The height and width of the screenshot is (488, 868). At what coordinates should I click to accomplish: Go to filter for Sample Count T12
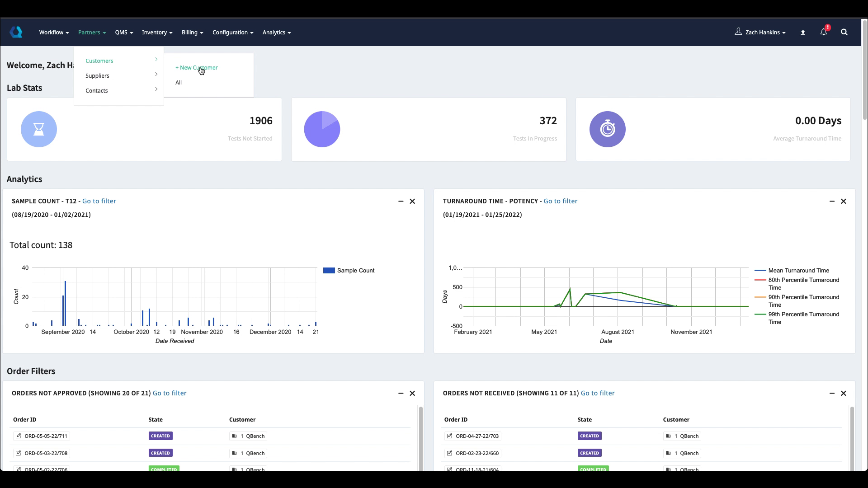pyautogui.click(x=99, y=201)
